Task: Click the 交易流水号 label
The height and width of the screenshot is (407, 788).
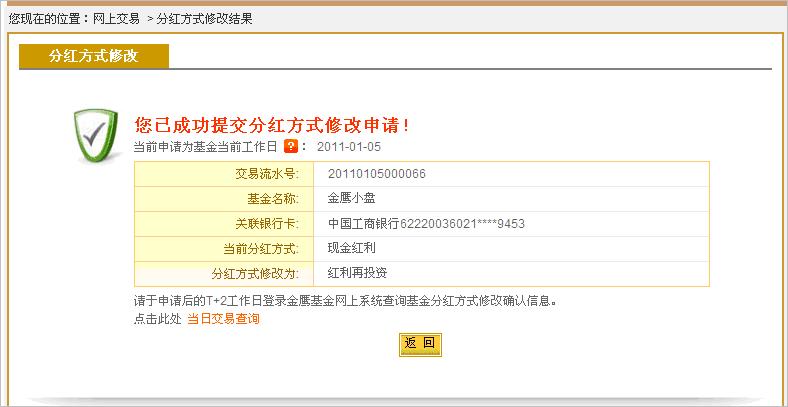Action: tap(267, 174)
